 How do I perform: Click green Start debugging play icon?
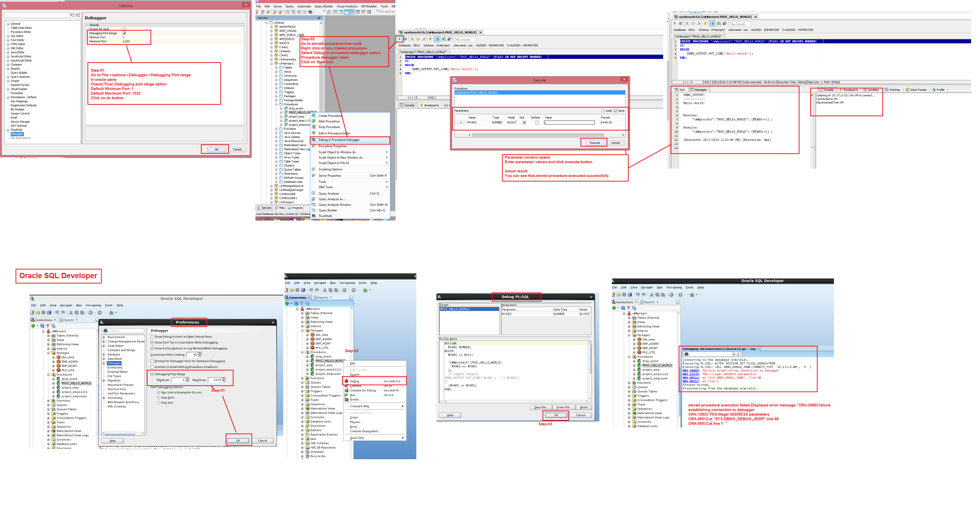(399, 39)
